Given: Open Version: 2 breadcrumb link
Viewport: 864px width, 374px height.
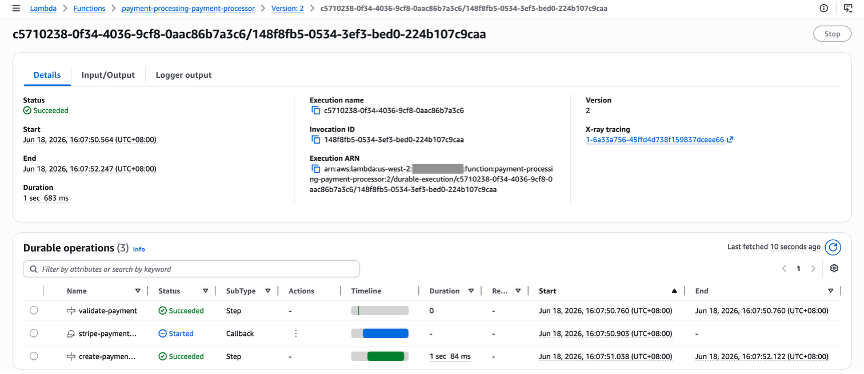Looking at the screenshot, I should click(288, 8).
